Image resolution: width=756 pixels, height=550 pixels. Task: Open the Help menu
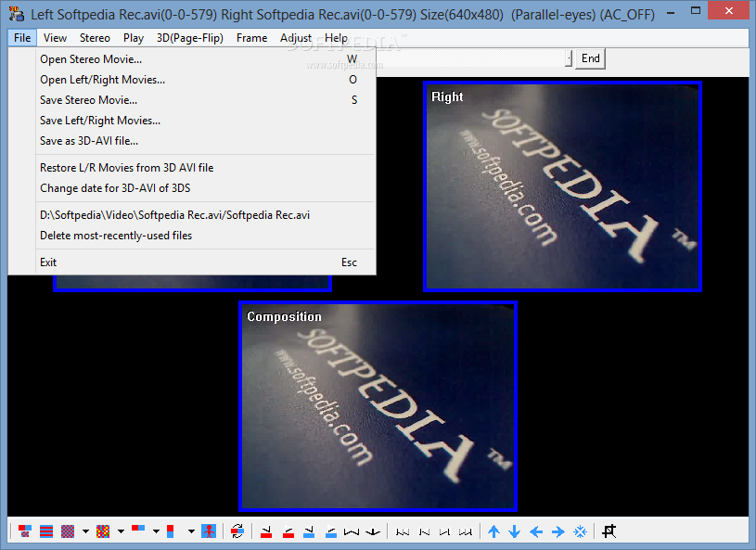click(336, 38)
